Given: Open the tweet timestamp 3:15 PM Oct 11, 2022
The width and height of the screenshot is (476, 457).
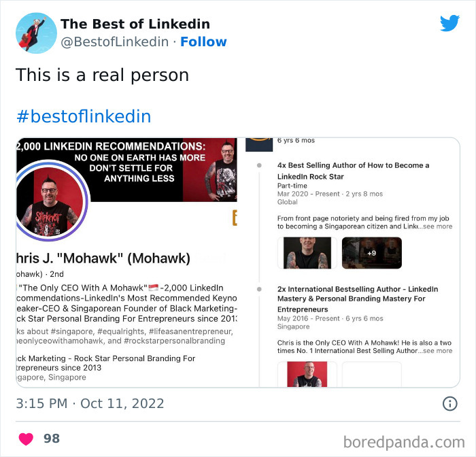Looking at the screenshot, I should click(x=90, y=403).
